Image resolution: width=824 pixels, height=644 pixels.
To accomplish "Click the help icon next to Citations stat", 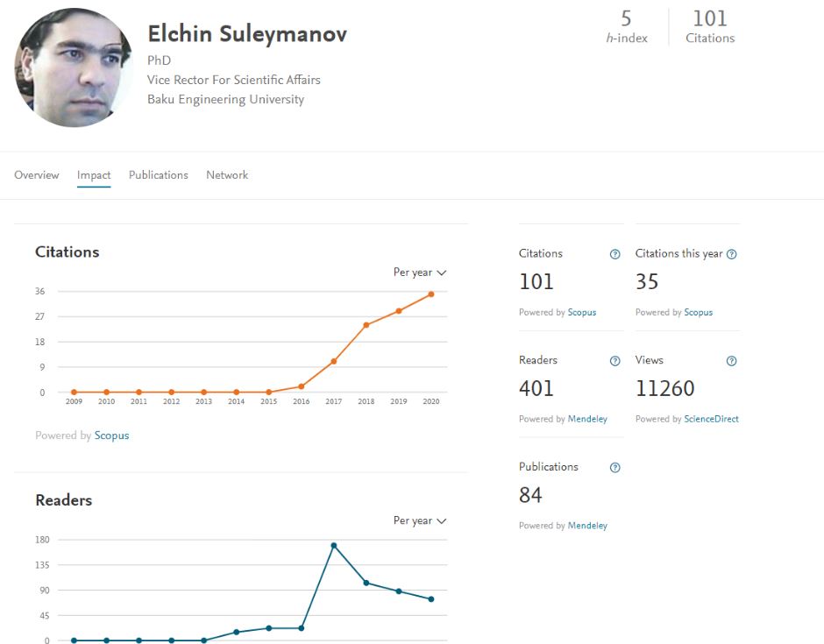I will [x=614, y=254].
